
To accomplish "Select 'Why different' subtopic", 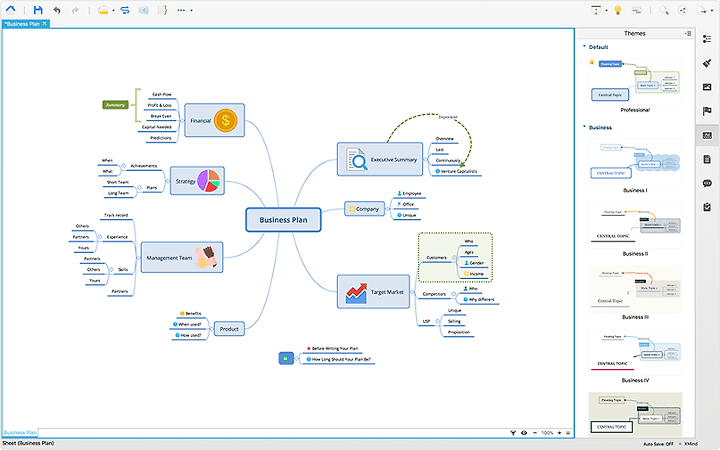I will coord(482,299).
